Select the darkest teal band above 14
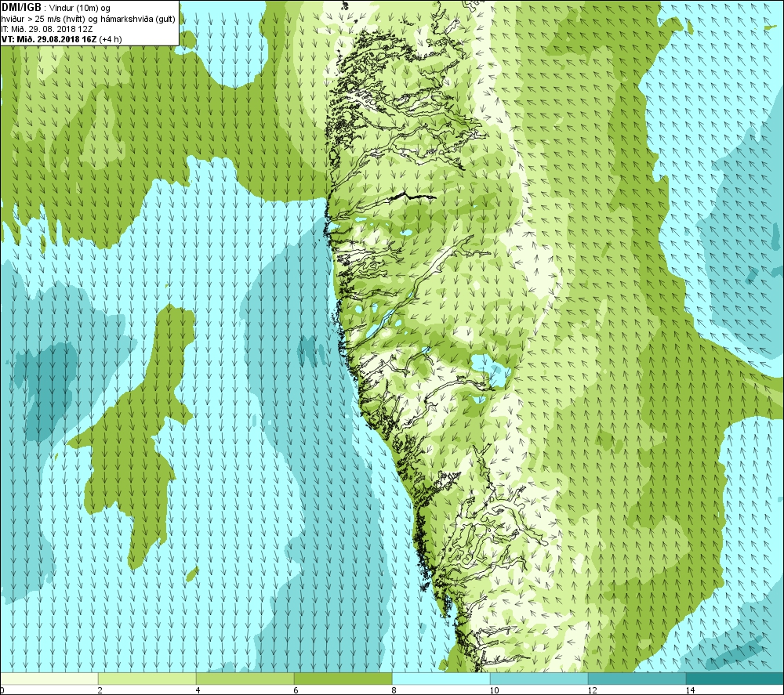The image size is (784, 695). 735,679
